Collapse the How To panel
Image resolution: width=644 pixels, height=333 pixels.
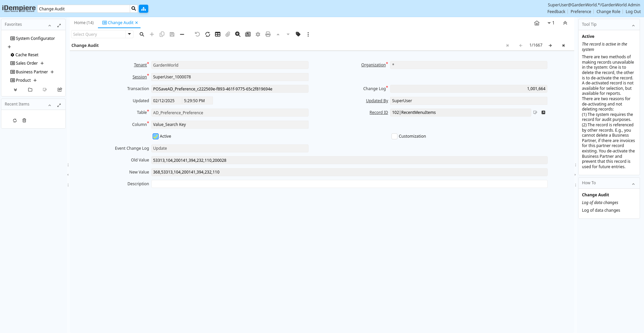633,184
